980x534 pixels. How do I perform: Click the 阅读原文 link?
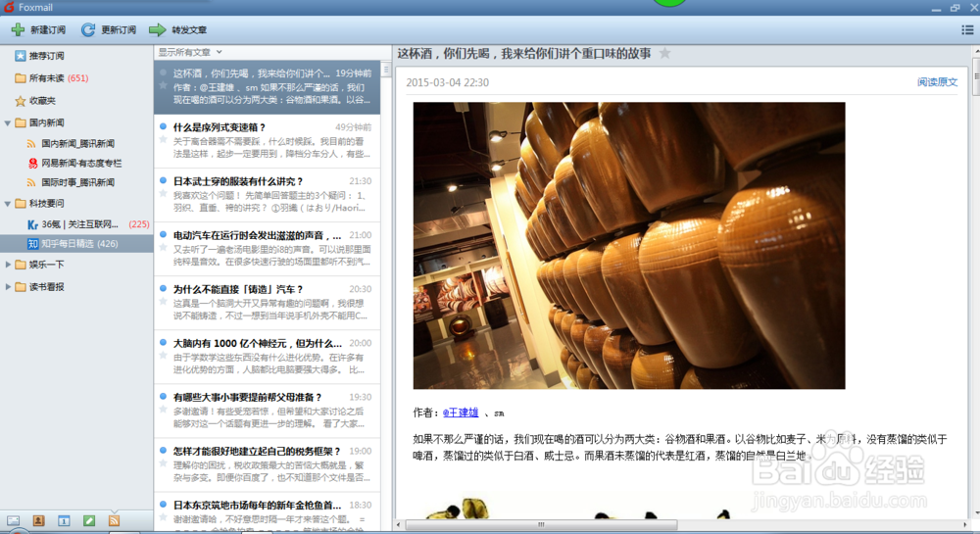[937, 82]
